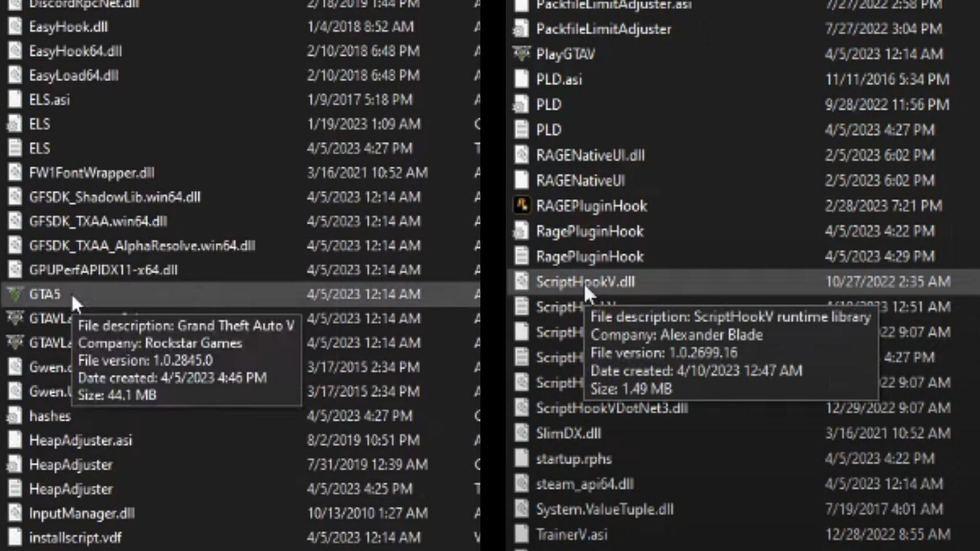Select the steam_api64.dll file name
This screenshot has height=551, width=980.
(x=585, y=484)
